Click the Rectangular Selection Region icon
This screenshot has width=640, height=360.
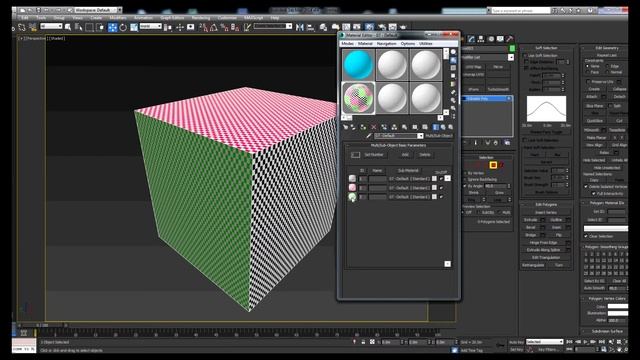coord(89,27)
